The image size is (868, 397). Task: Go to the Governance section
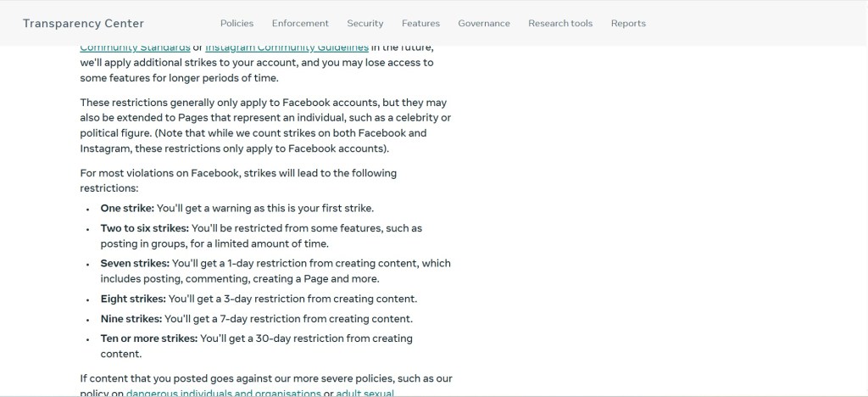coord(484,24)
